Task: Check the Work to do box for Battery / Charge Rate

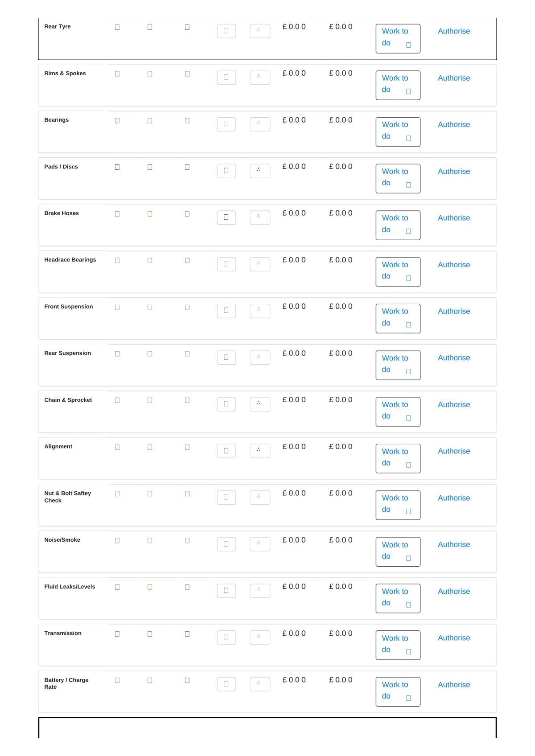Action: click(408, 698)
